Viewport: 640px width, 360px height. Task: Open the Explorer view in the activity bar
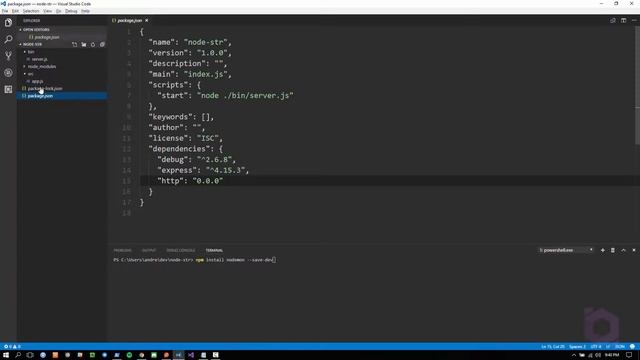8,23
